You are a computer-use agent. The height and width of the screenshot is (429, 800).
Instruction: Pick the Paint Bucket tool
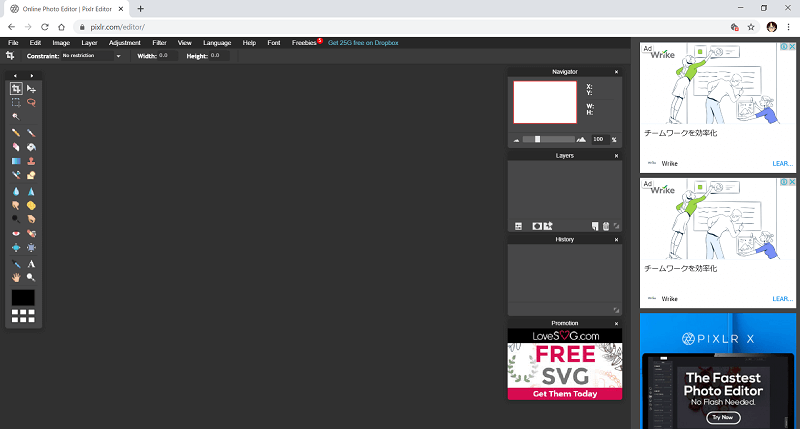click(31, 147)
